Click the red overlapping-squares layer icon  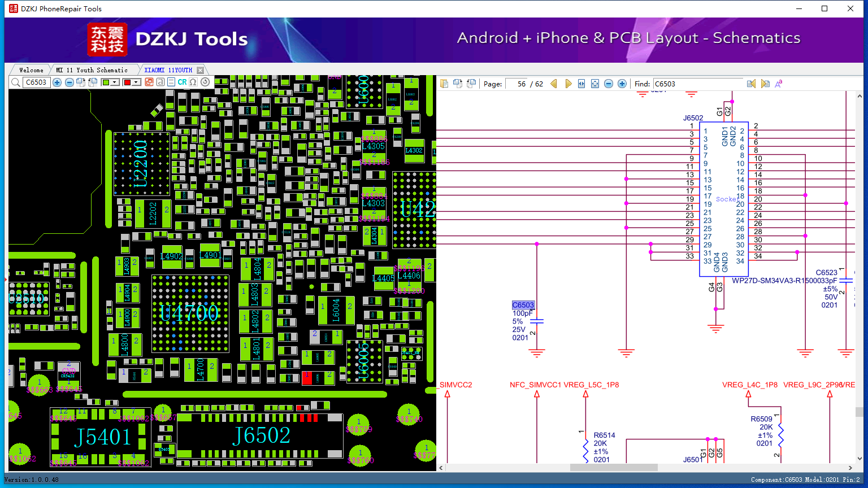149,82
